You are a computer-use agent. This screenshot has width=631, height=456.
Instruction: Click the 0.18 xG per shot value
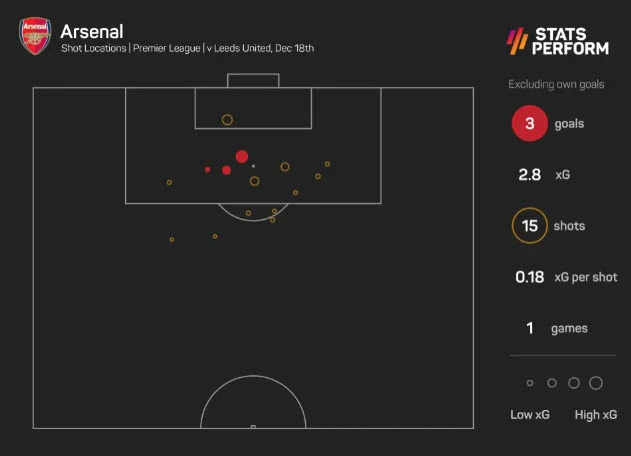530,277
